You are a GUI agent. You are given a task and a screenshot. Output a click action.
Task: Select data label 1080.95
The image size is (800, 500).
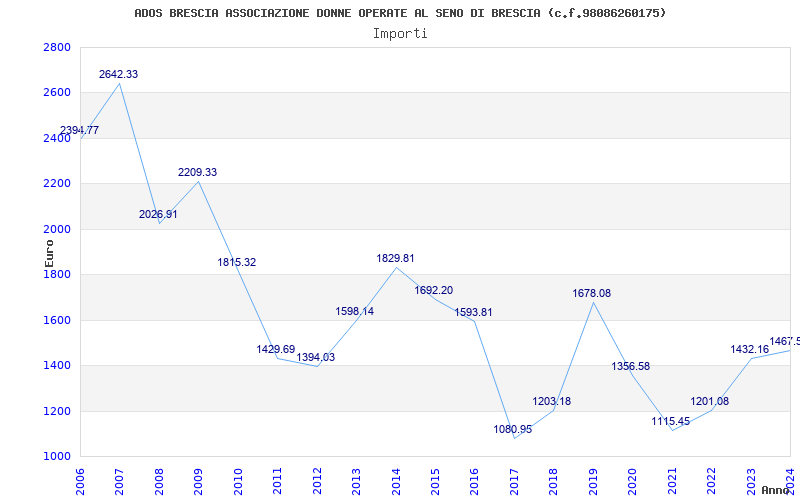click(x=513, y=429)
